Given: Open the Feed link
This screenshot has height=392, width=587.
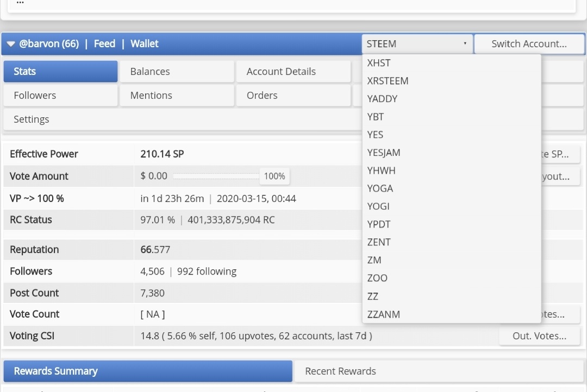Looking at the screenshot, I should click(104, 44).
